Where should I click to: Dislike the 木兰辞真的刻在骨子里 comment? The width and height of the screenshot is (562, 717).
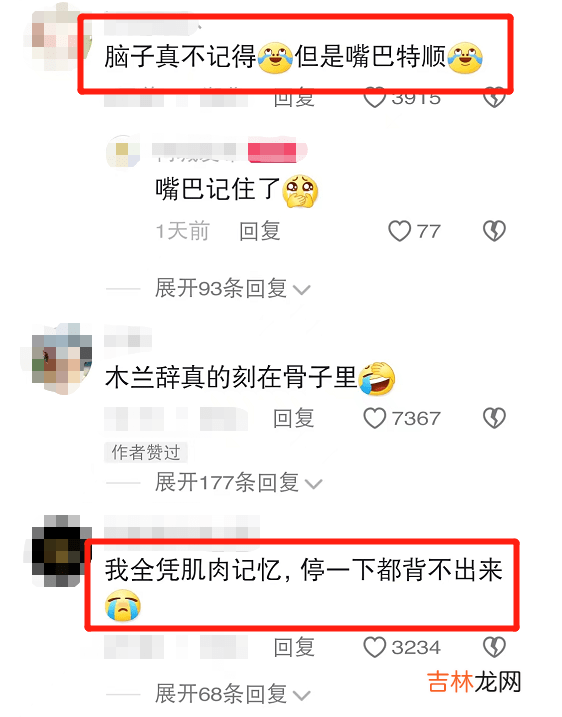pyautogui.click(x=494, y=418)
